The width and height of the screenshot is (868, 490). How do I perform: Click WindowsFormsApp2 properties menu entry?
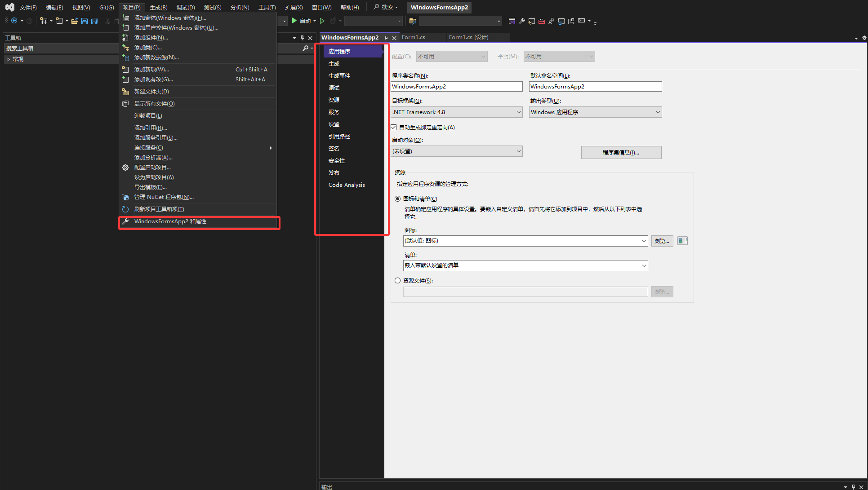(x=170, y=221)
